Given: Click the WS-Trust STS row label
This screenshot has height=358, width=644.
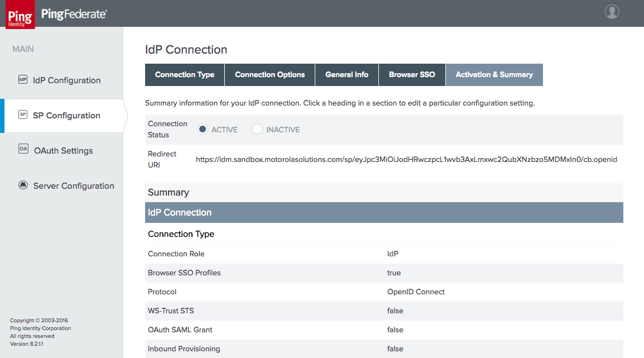Looking at the screenshot, I should pyautogui.click(x=171, y=311).
